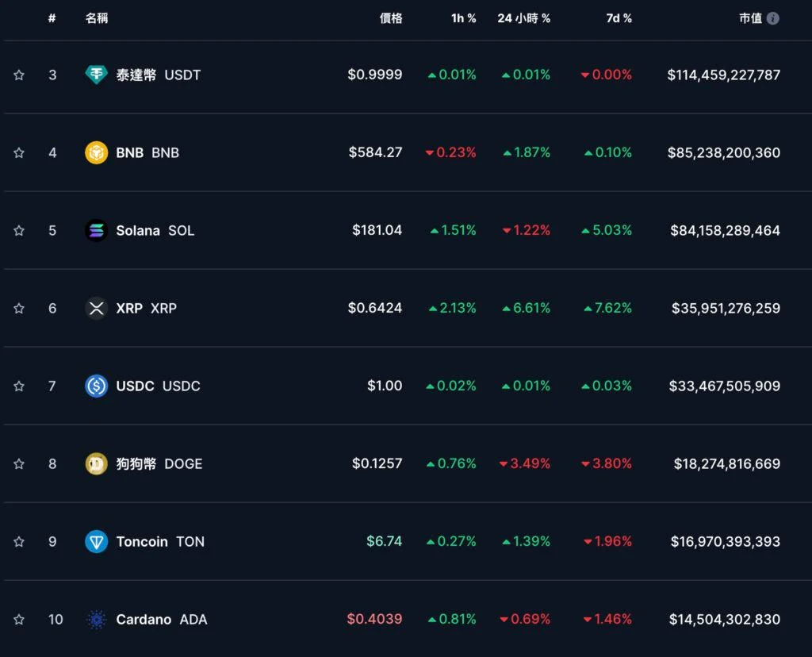The width and height of the screenshot is (812, 657).
Task: Click the BNB coin logo
Action: (96, 152)
